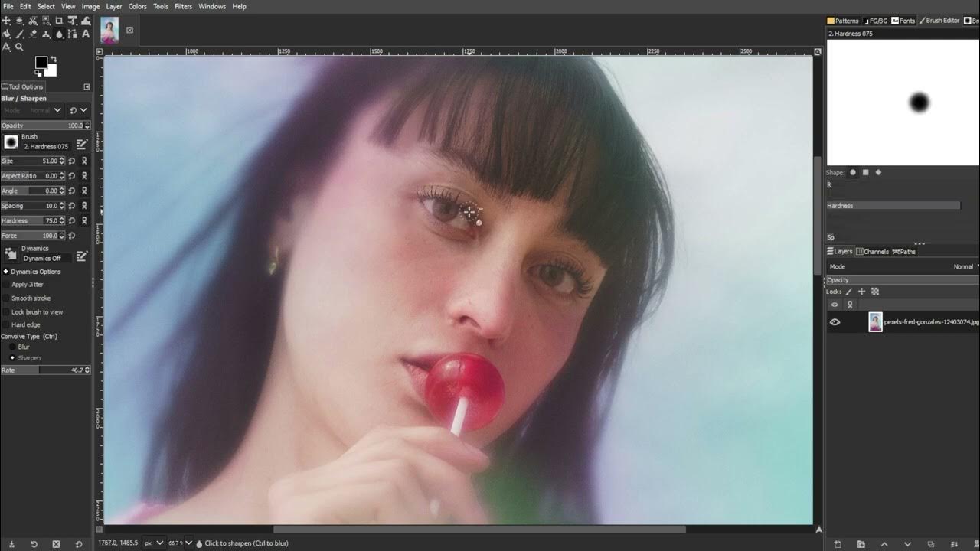This screenshot has width=980, height=551.
Task: Step the Size value spinner
Action: [62, 161]
